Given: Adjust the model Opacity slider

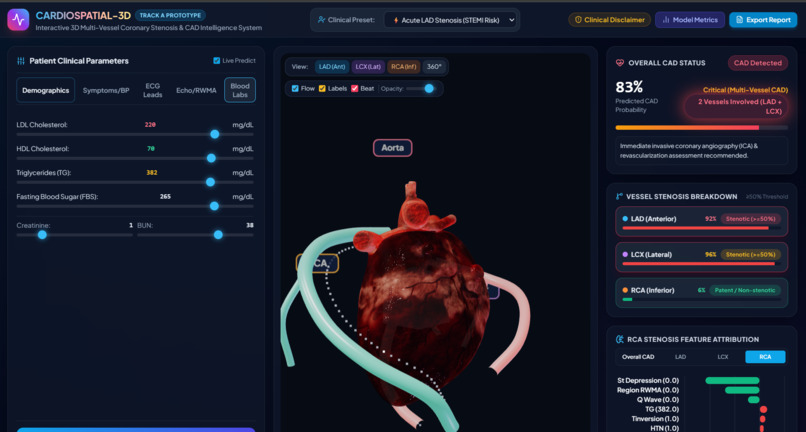Looking at the screenshot, I should (420, 88).
